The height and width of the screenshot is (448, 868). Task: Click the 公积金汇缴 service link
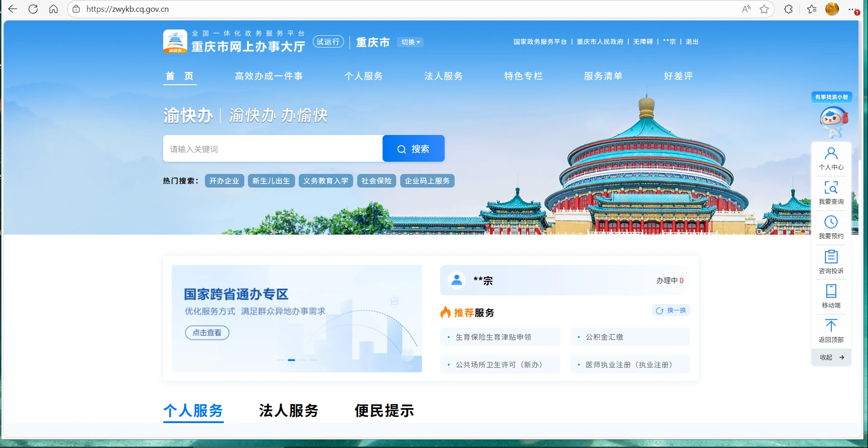604,337
